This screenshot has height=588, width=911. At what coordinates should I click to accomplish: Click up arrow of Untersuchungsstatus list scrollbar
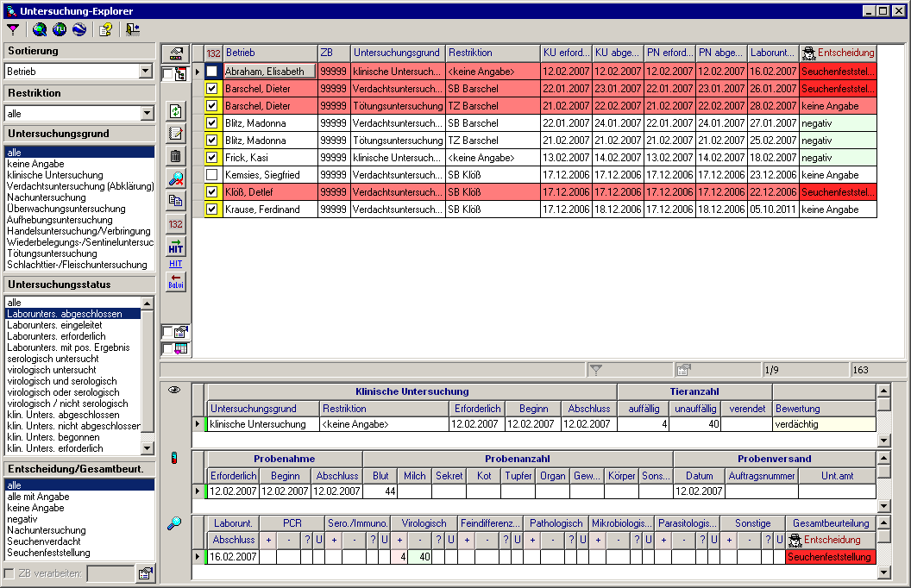(x=147, y=303)
